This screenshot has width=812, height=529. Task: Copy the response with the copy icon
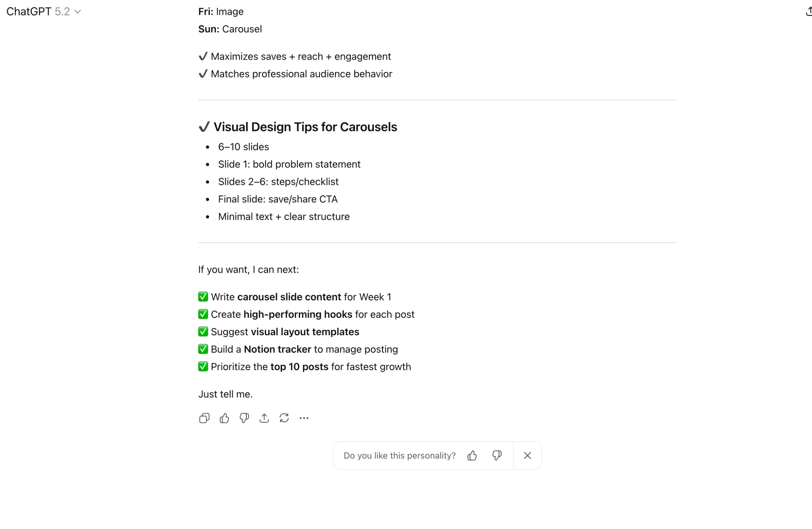[204, 418]
